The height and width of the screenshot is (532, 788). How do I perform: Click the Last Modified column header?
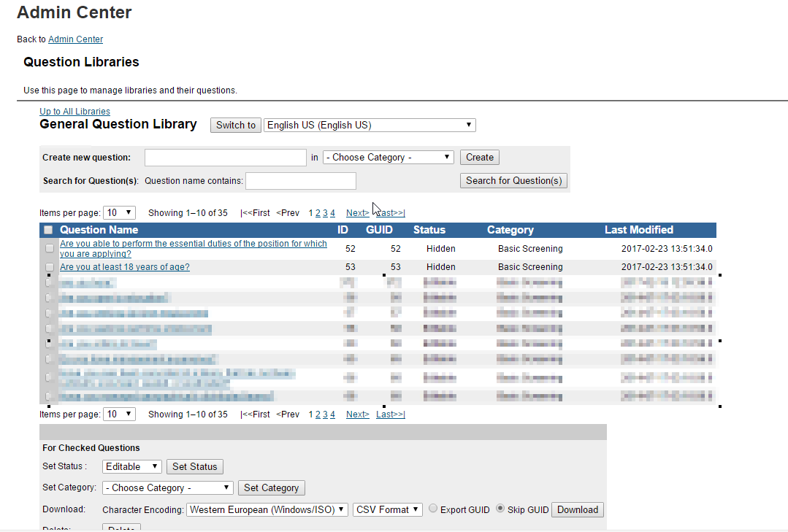tap(639, 230)
